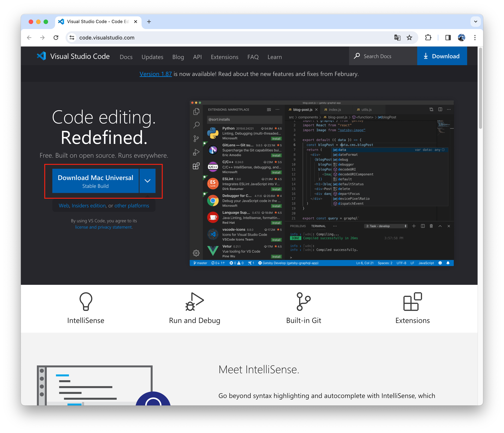
Task: Click Download Mac Universal Stable Build
Action: pos(95,181)
